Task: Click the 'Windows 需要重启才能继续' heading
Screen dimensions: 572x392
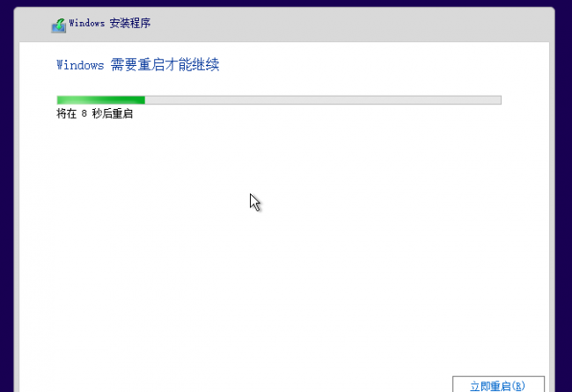Action: coord(138,65)
